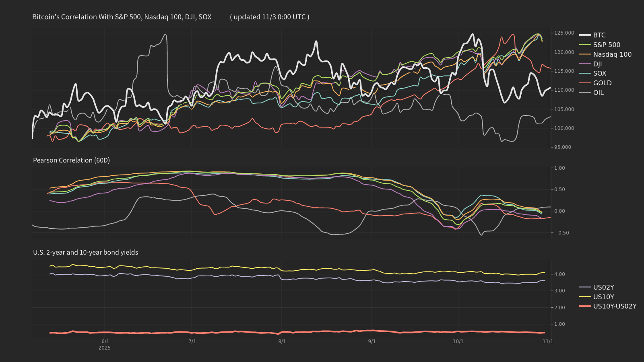Hide the OIL series from legend

click(x=598, y=93)
